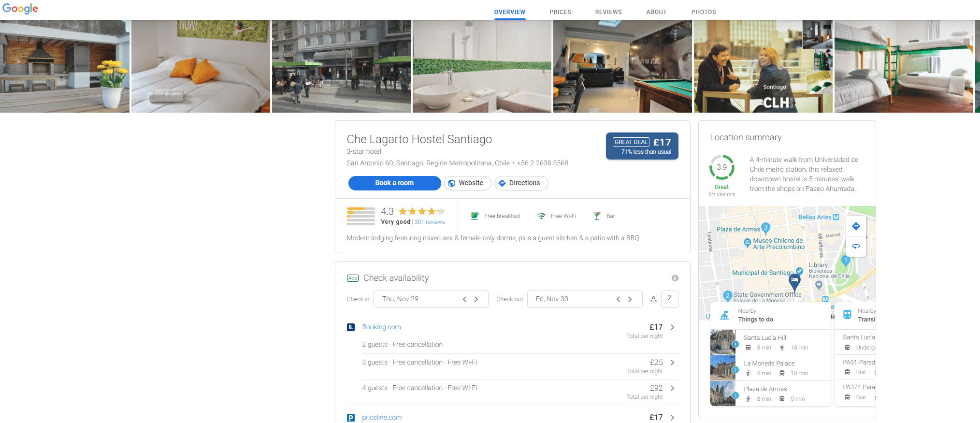This screenshot has height=423, width=980.
Task: Switch to the Reviews tab
Action: [x=608, y=12]
